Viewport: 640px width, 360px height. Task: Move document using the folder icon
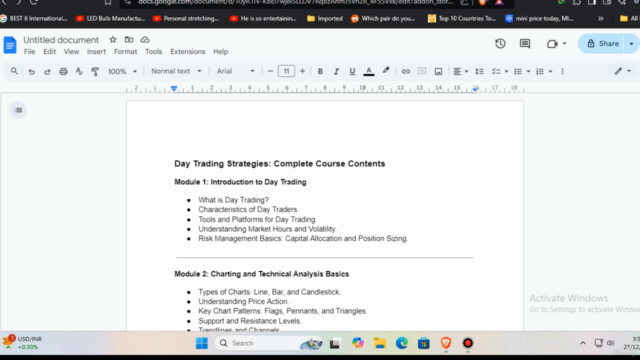(129, 40)
